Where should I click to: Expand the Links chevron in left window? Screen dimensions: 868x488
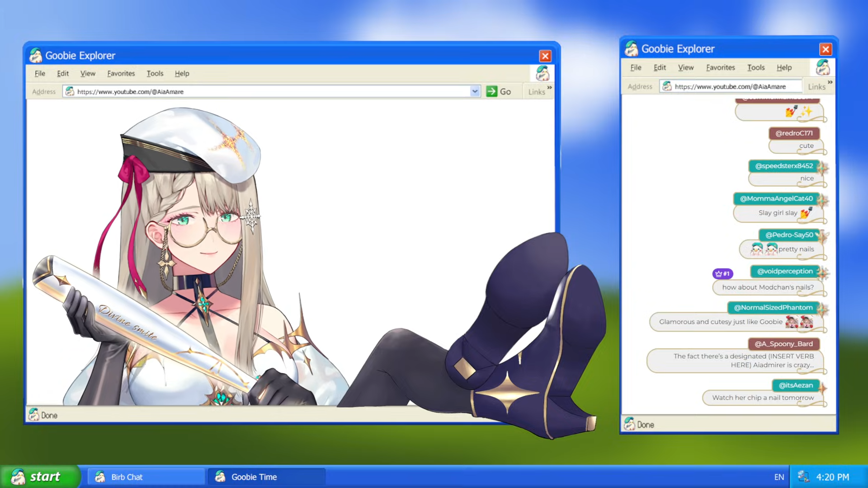tap(549, 88)
